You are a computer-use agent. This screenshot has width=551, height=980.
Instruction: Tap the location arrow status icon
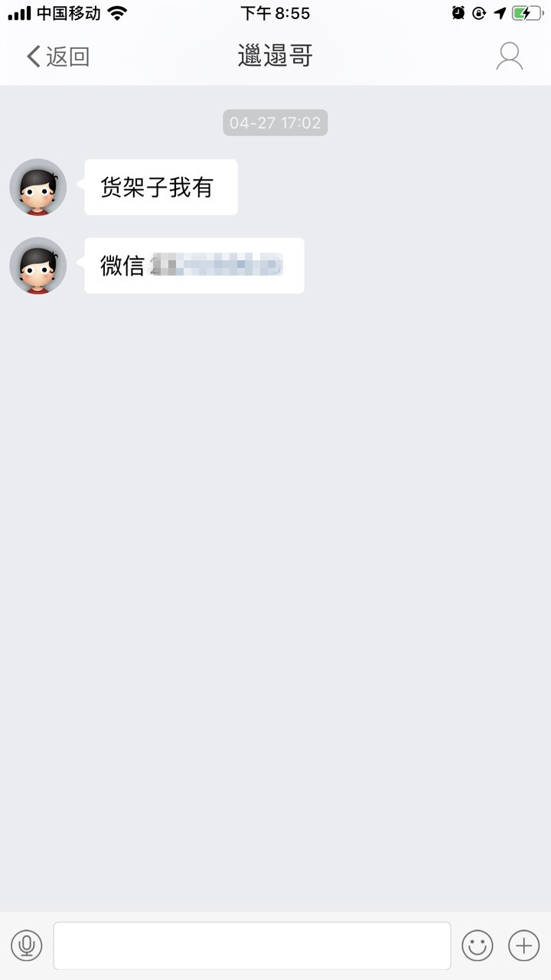(x=500, y=13)
